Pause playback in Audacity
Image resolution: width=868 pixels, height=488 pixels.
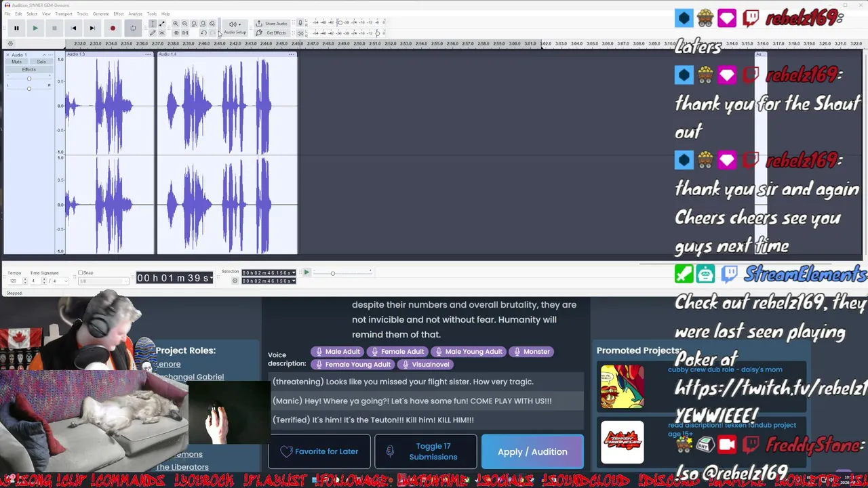[16, 28]
